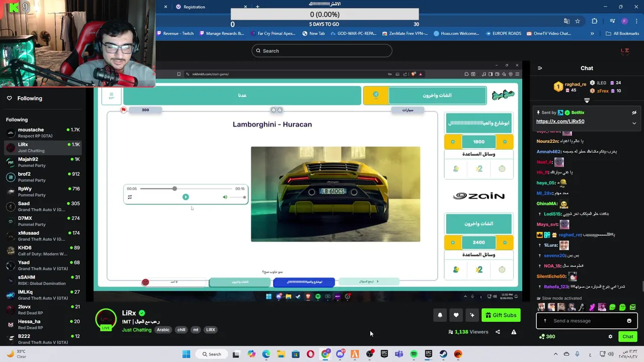644x362 pixels.
Task: Adjust the audio player volume slider
Action: tap(237, 197)
